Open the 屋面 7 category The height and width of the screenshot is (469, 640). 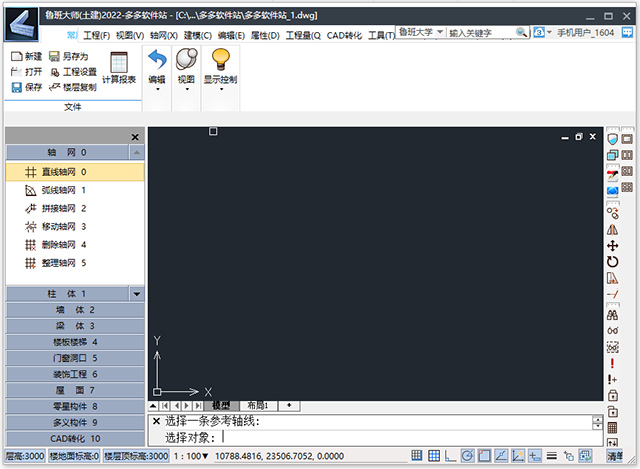(x=75, y=390)
